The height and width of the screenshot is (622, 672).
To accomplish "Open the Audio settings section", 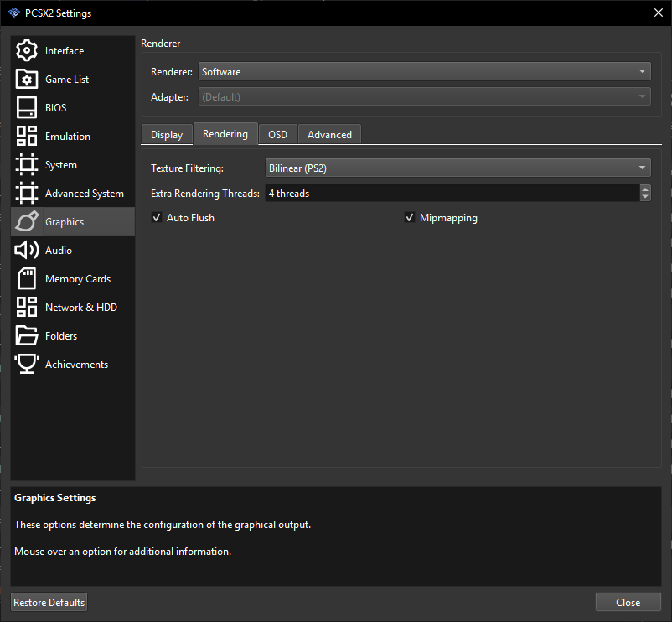I will pyautogui.click(x=58, y=250).
